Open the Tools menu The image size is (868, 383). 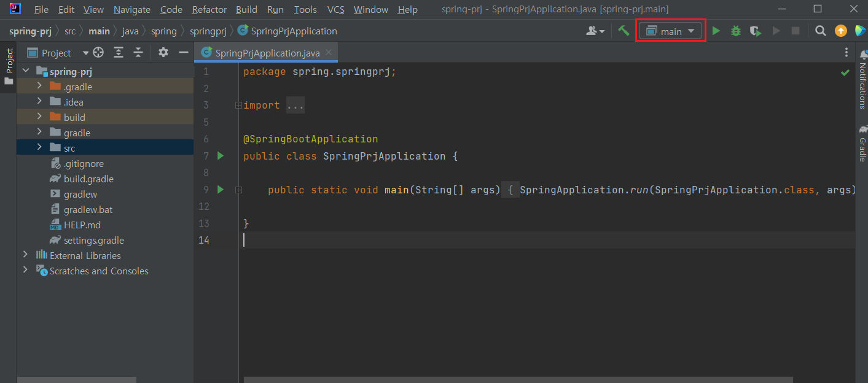[305, 10]
